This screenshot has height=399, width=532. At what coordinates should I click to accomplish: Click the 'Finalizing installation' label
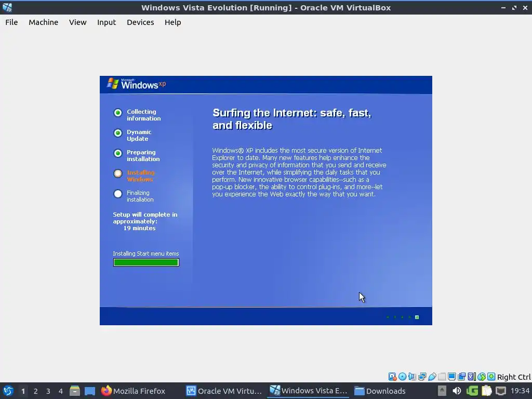140,196
